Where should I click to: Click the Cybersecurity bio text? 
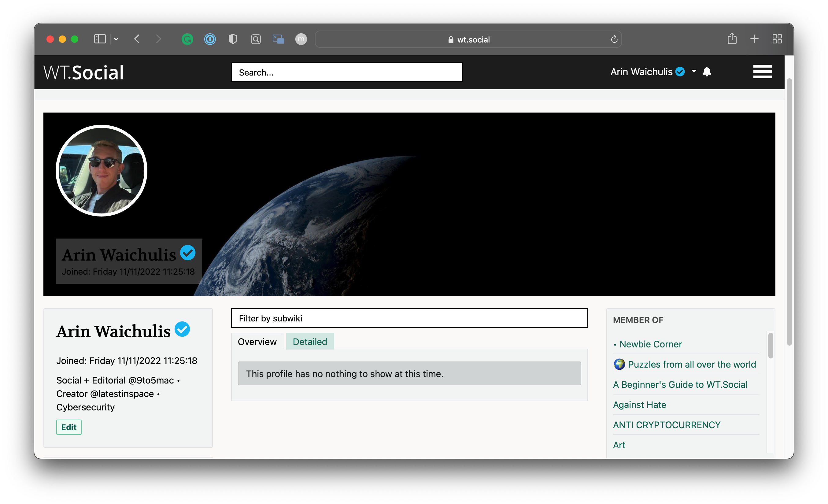click(x=85, y=407)
